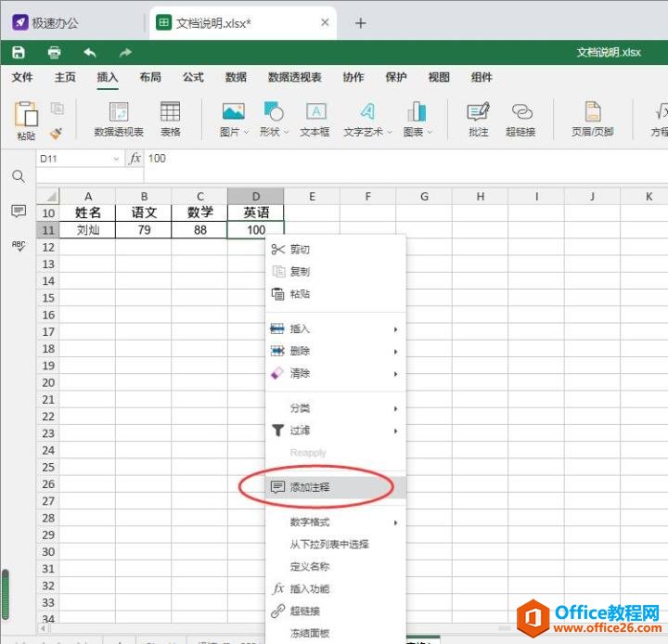Open a new tab with plus button

click(360, 23)
